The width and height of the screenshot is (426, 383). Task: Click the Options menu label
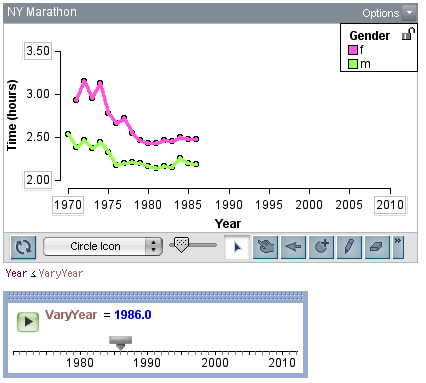click(381, 13)
